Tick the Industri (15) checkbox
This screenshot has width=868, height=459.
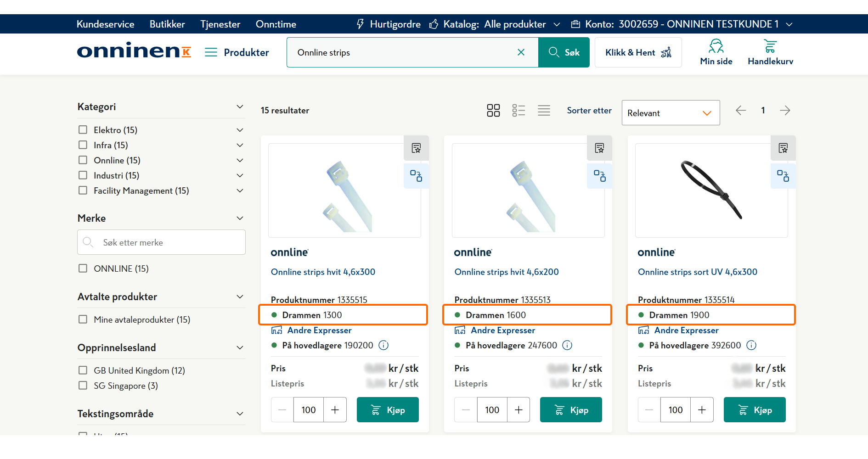point(83,175)
